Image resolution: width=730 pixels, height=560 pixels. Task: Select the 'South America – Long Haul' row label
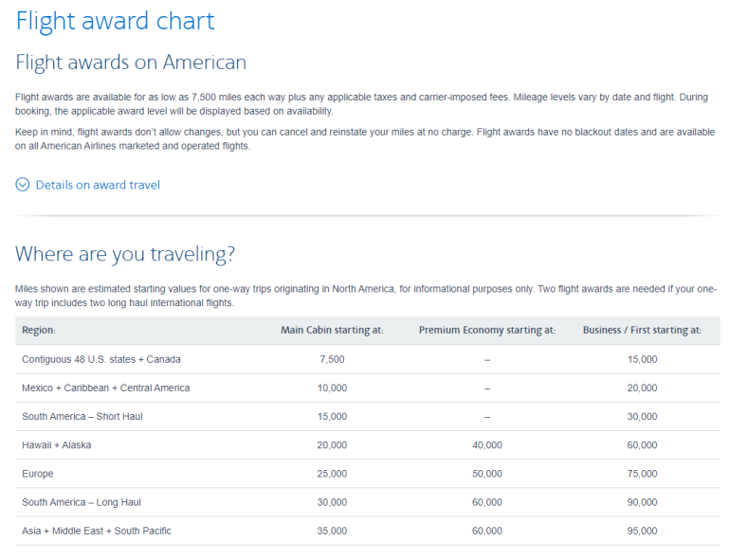pyautogui.click(x=82, y=502)
